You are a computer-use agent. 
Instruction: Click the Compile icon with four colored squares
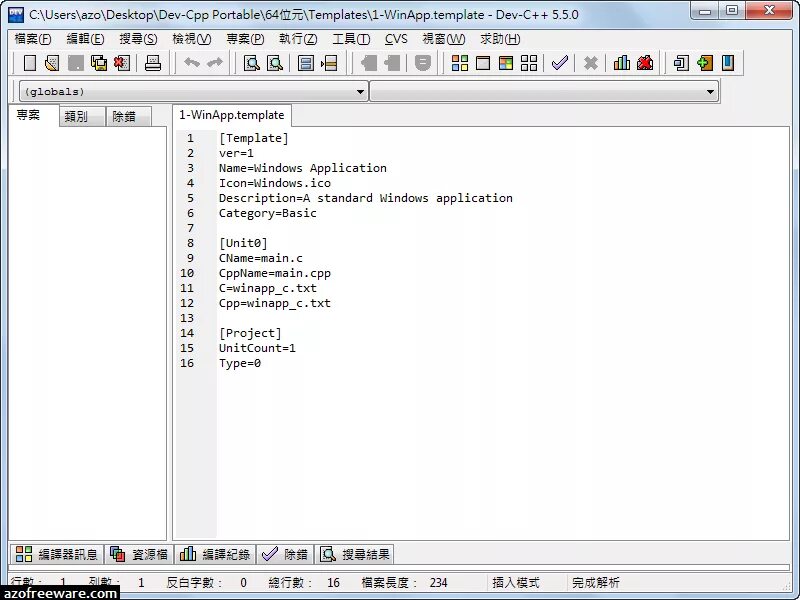(460, 63)
